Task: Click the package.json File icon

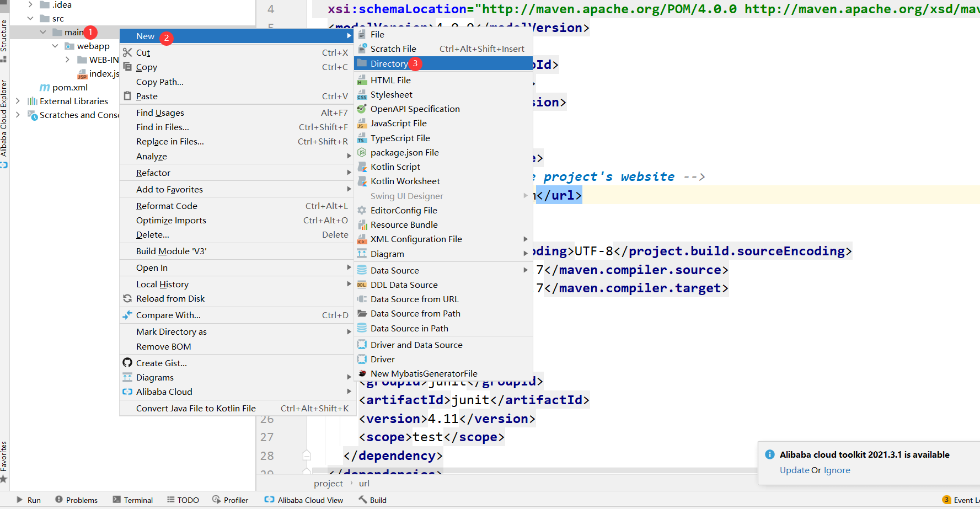Action: (x=362, y=152)
